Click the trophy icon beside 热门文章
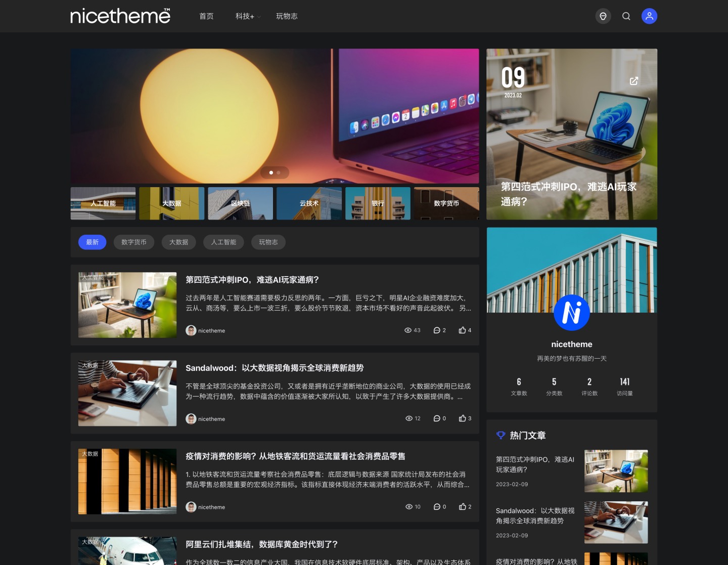Viewport: 728px width, 565px height. [501, 435]
